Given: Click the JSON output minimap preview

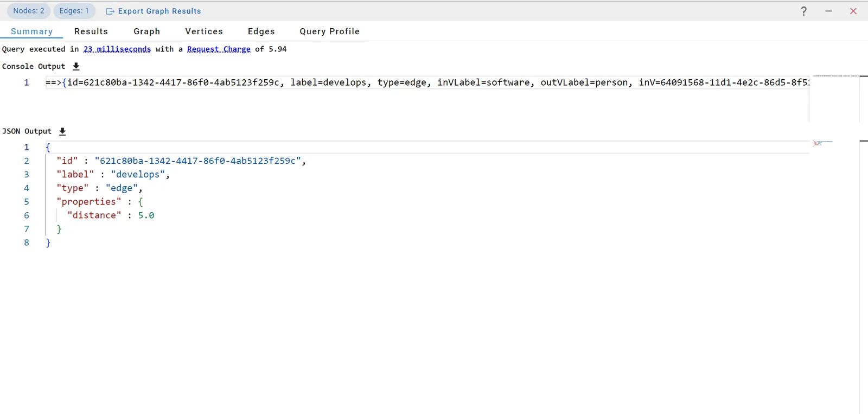Looking at the screenshot, I should click(x=823, y=143).
